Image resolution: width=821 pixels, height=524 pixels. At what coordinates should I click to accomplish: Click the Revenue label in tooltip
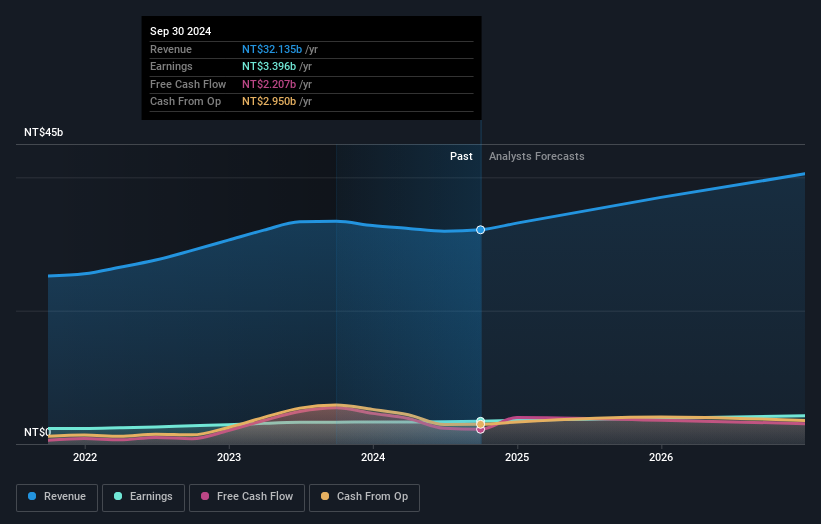(x=171, y=49)
